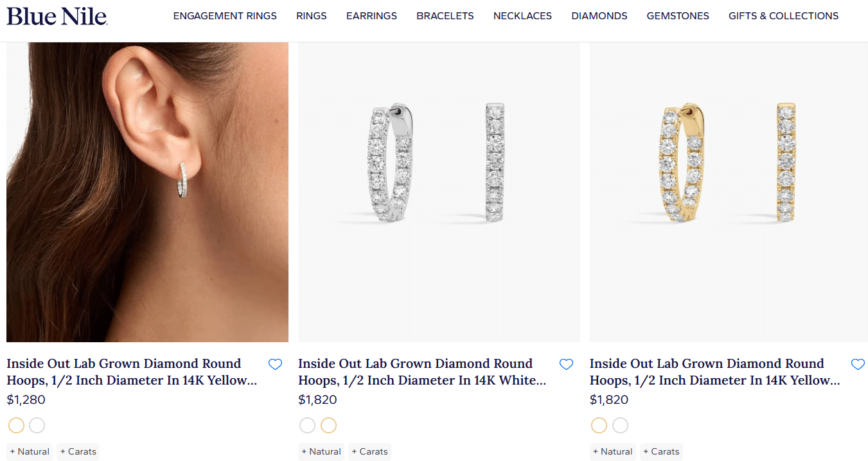868x461 pixels.
Task: Expand '+ Carats' under the 14K White hoops
Action: [x=370, y=451]
